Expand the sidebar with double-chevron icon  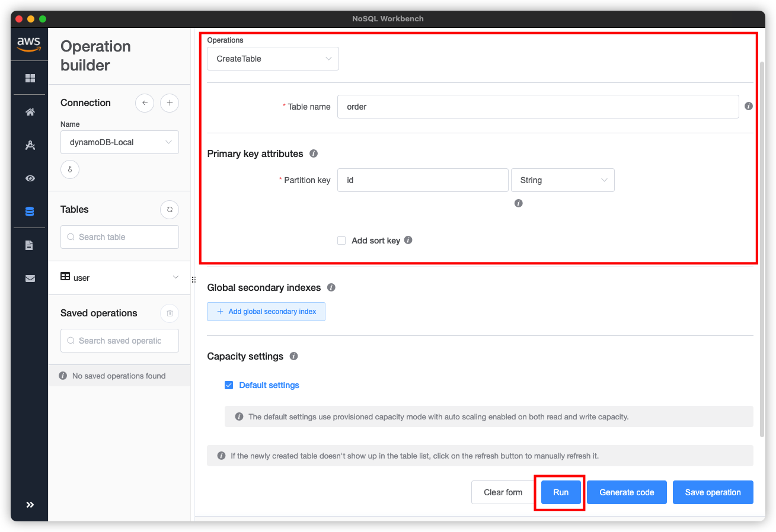coord(30,505)
